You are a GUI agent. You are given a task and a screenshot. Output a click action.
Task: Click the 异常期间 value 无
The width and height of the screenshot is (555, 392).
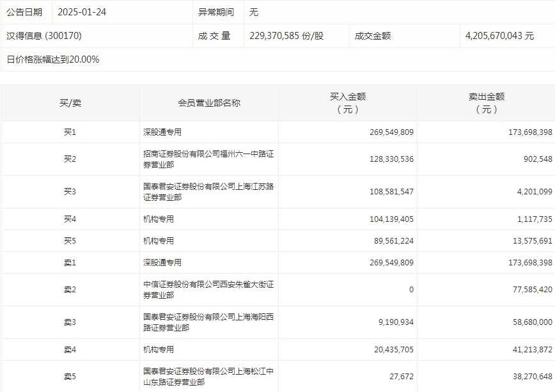[x=254, y=12]
